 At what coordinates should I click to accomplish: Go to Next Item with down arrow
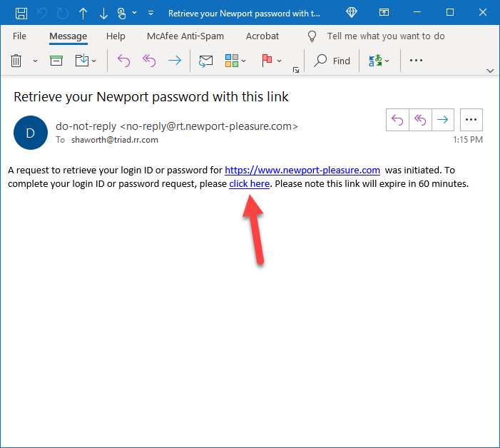103,14
